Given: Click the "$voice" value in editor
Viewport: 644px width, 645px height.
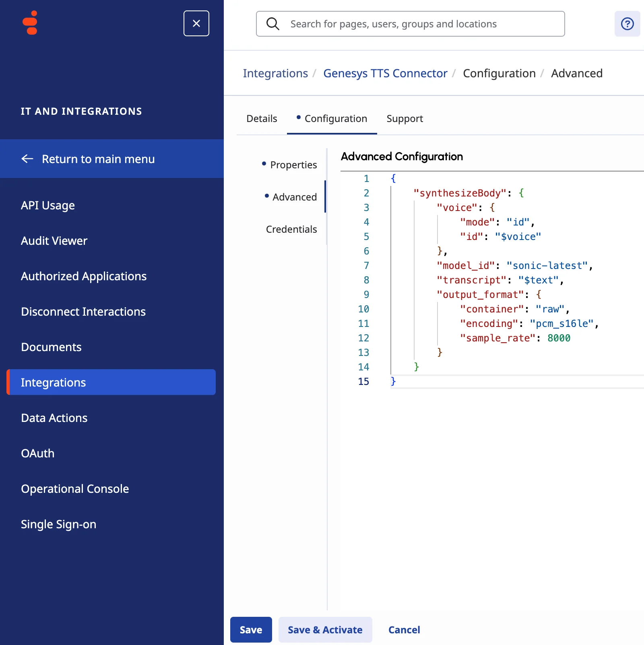Looking at the screenshot, I should 518,237.
